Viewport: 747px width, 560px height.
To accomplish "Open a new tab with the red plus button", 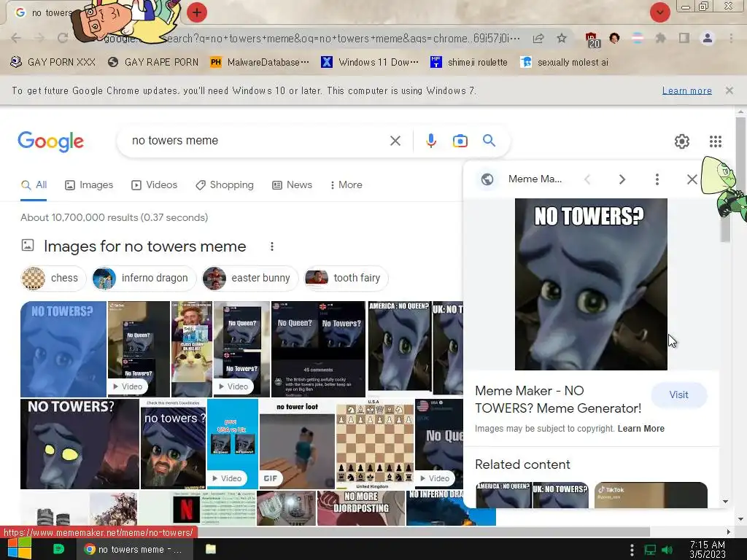I will coord(197,12).
